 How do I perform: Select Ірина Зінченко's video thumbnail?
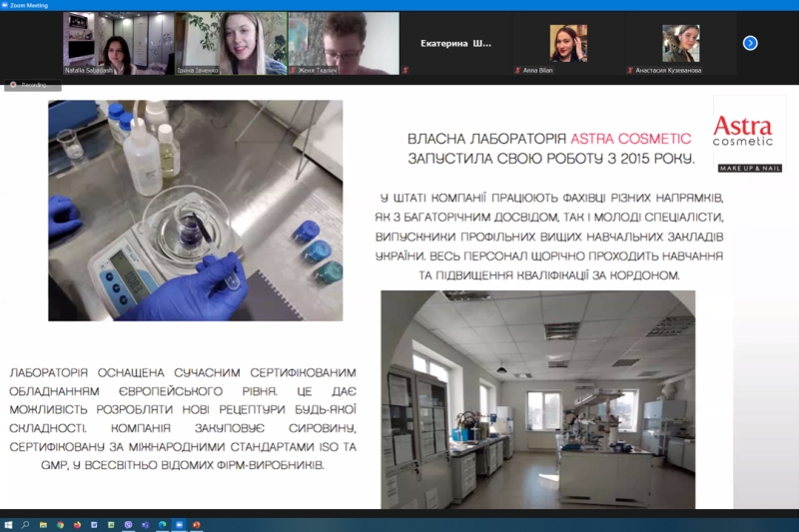(x=231, y=43)
